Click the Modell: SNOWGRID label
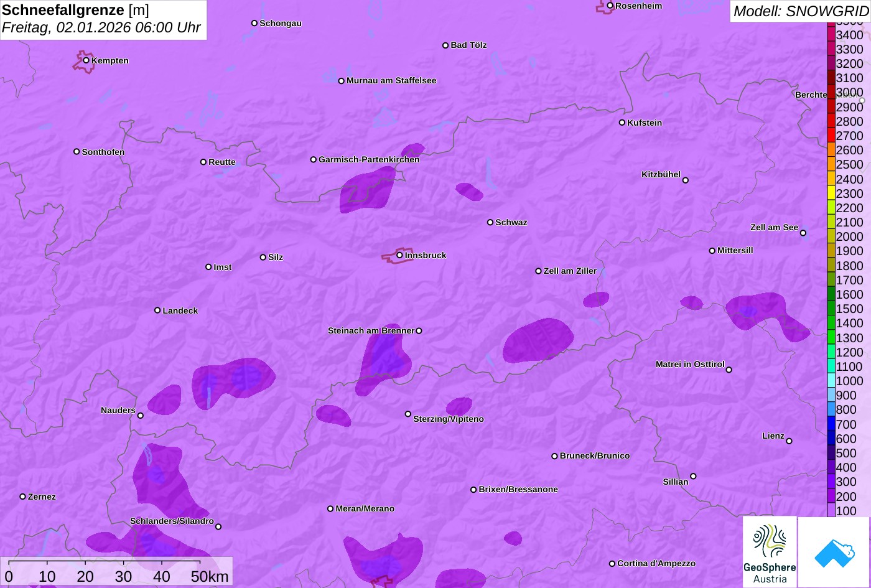Screen dimensions: 871x588 tap(801, 11)
